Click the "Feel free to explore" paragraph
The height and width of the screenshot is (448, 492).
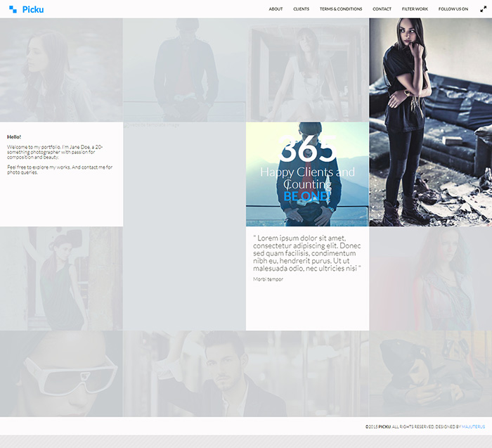coord(60,169)
